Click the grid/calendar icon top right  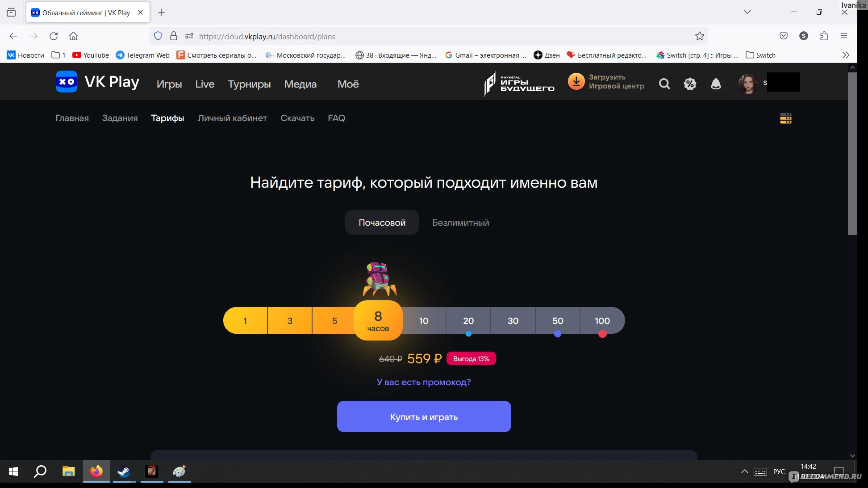click(x=786, y=118)
